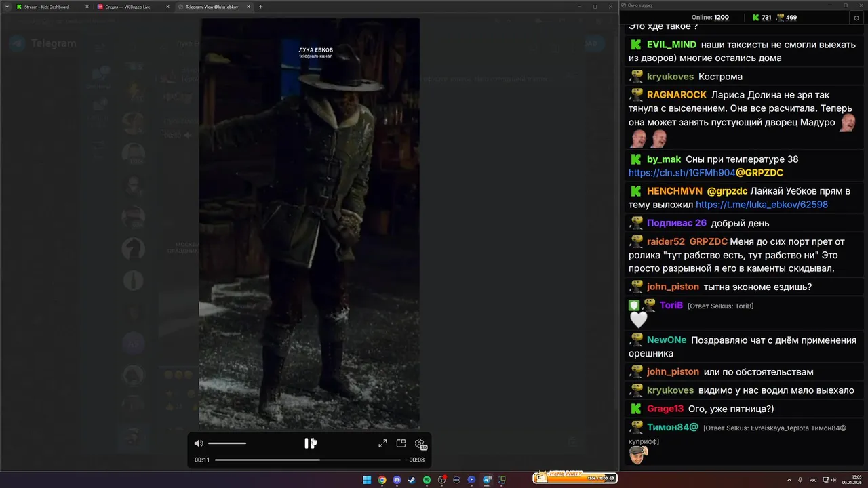Open Spotify from the taskbar
The image size is (868, 488).
tap(427, 480)
